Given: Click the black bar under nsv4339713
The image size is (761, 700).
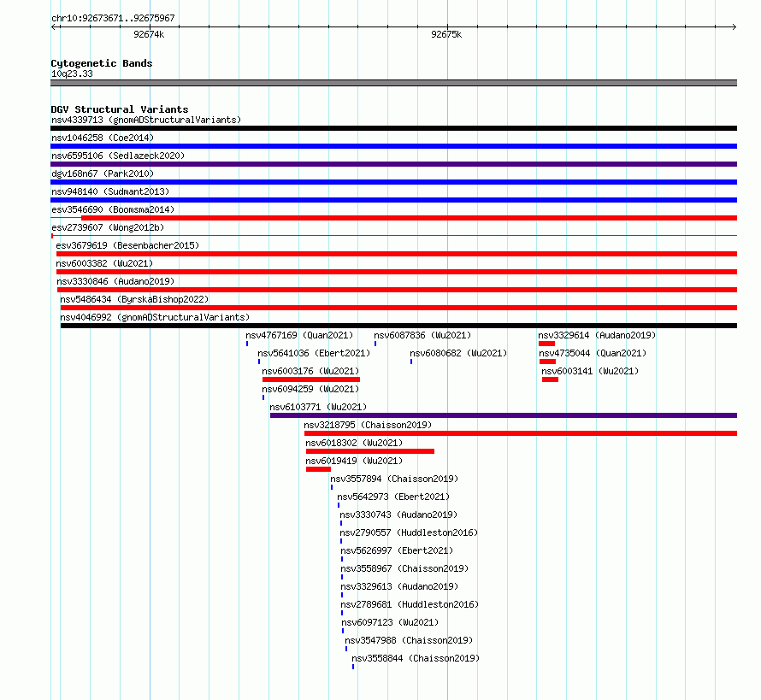Looking at the screenshot, I should coord(393,128).
